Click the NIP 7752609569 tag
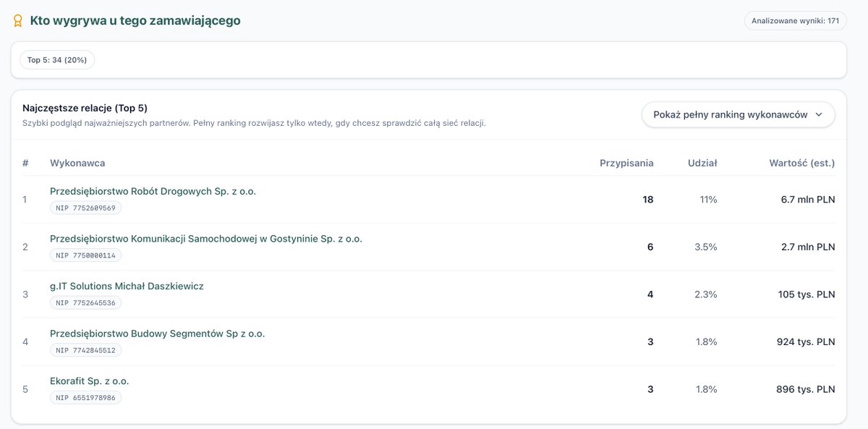 [85, 208]
